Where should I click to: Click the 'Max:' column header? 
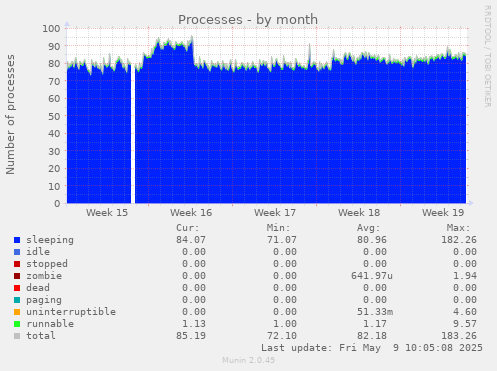click(x=458, y=228)
